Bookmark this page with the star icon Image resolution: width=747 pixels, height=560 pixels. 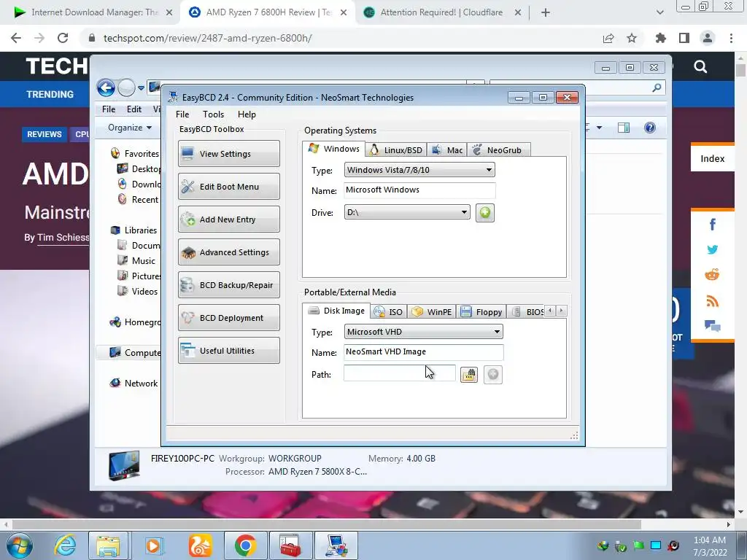632,38
